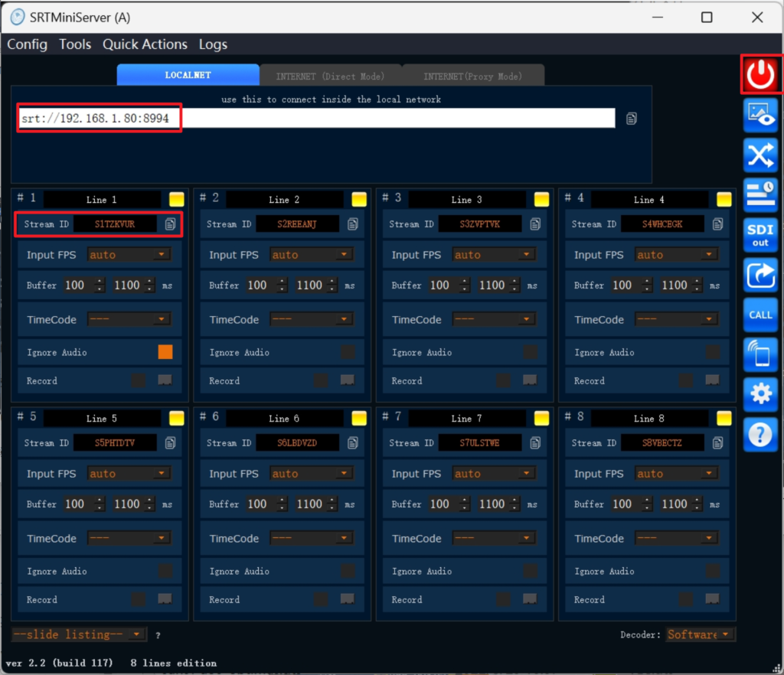Open the question mark help icon
The width and height of the screenshot is (784, 675).
pos(760,434)
